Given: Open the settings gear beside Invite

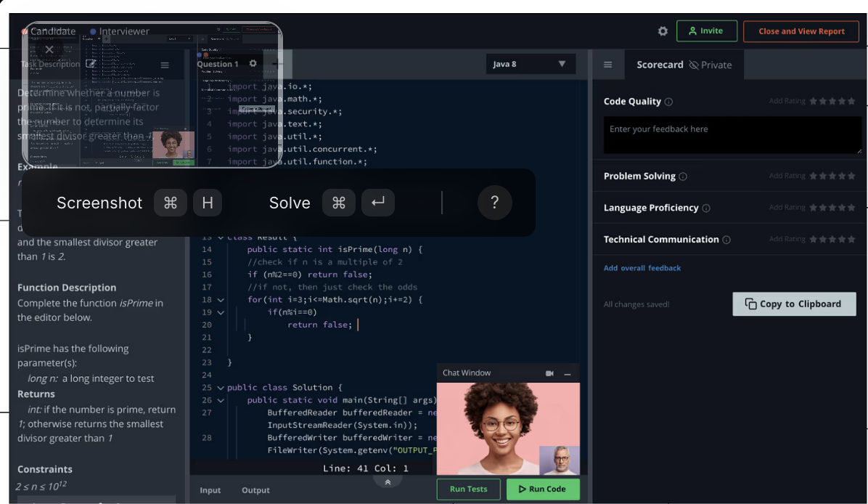Looking at the screenshot, I should [x=663, y=31].
